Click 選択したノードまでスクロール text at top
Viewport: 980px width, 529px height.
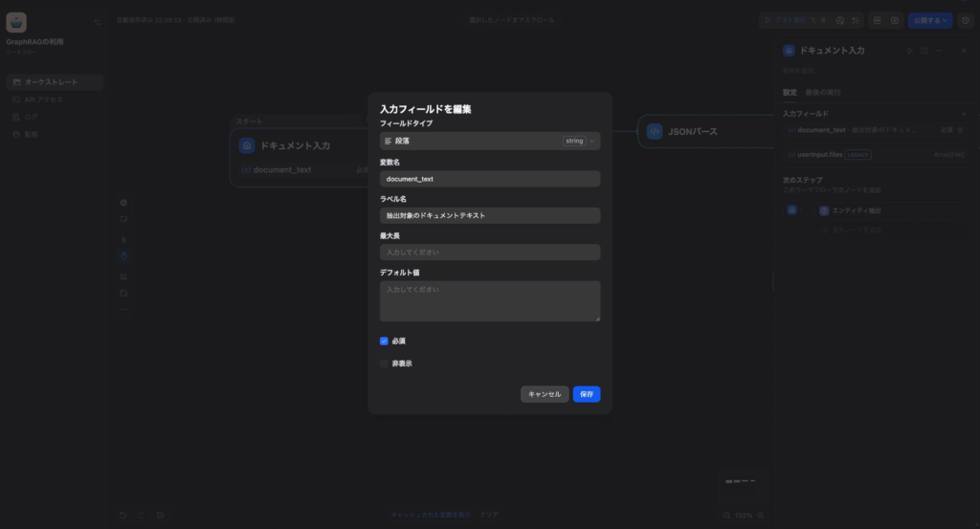click(x=511, y=21)
